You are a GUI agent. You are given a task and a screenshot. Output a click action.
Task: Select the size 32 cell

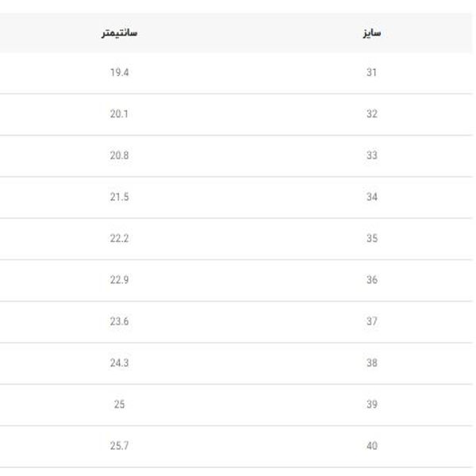(x=372, y=114)
